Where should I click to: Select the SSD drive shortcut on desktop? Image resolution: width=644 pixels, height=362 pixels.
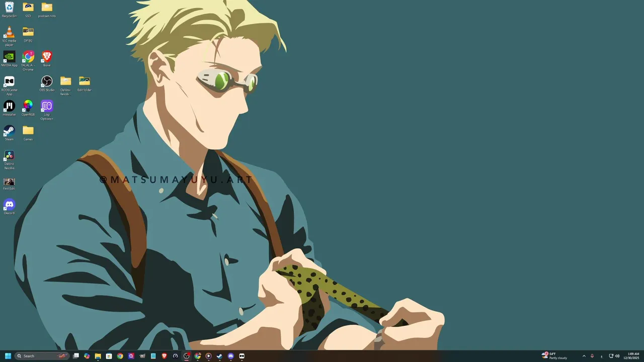(28, 10)
